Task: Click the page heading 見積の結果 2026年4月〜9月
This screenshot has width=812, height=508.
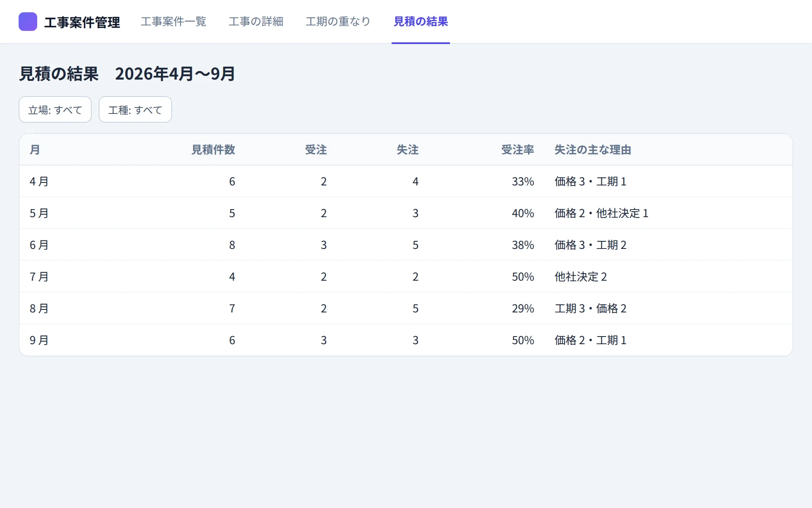Action: [127, 74]
